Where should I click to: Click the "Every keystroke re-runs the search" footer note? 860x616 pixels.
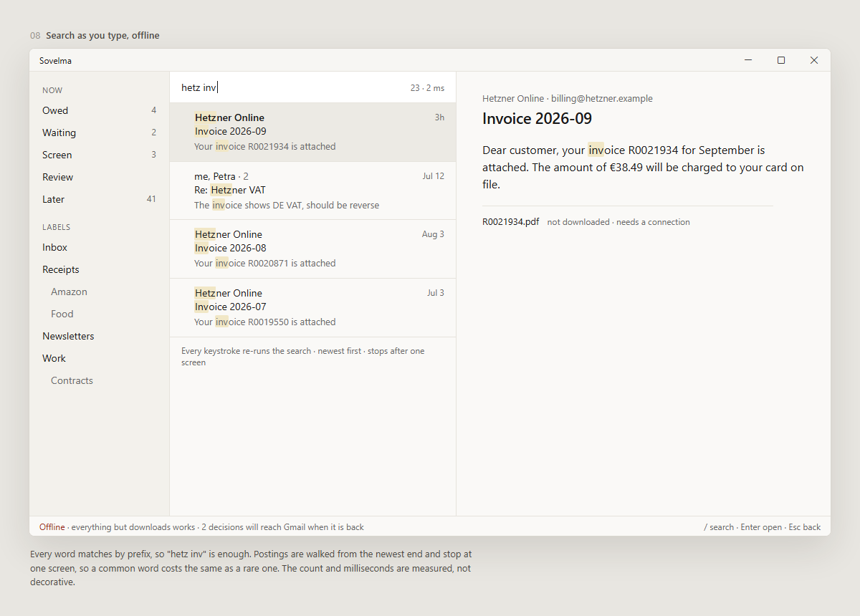pyautogui.click(x=303, y=357)
